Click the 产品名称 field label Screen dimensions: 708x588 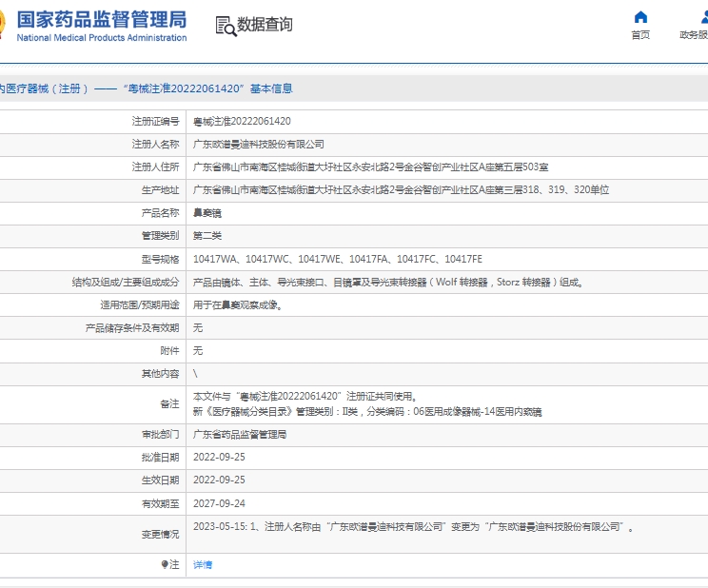[160, 213]
